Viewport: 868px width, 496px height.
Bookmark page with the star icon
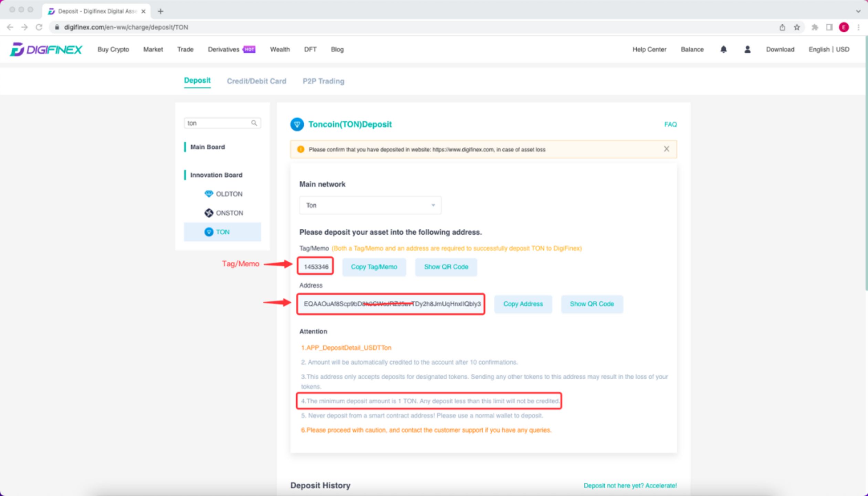point(797,27)
